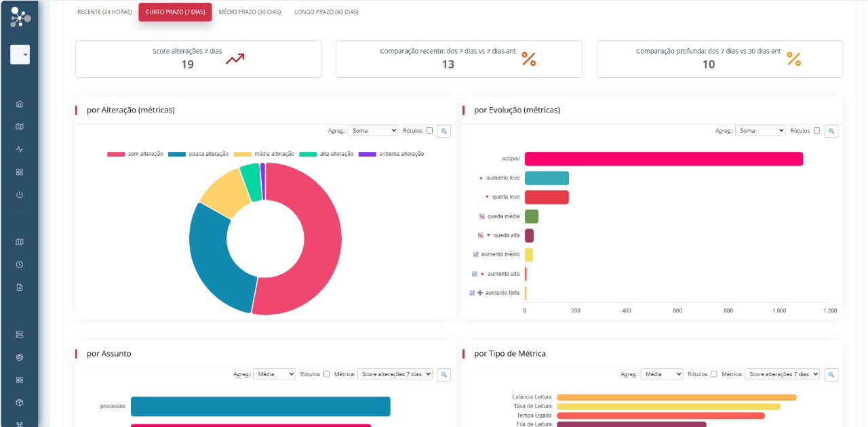Expand Métrica dropdown in por Tipo de Métrica
Viewport: 868px width, 427px height.
click(782, 374)
